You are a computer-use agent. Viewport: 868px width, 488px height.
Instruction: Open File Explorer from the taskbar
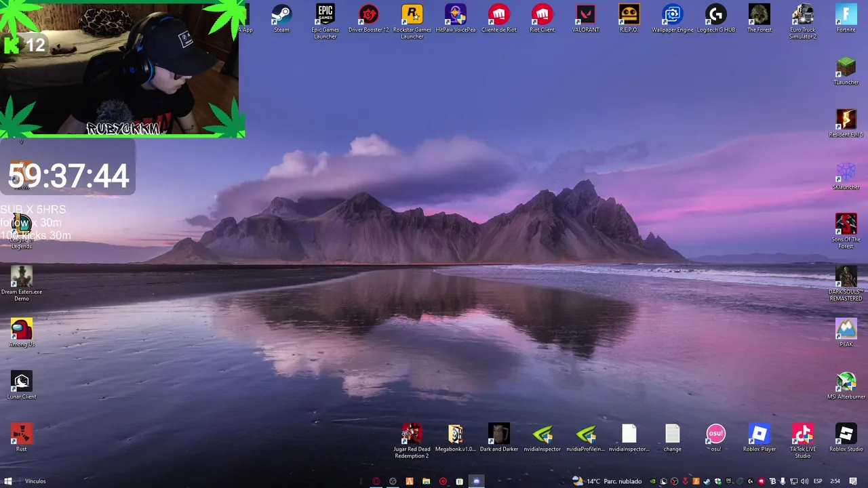click(x=427, y=481)
